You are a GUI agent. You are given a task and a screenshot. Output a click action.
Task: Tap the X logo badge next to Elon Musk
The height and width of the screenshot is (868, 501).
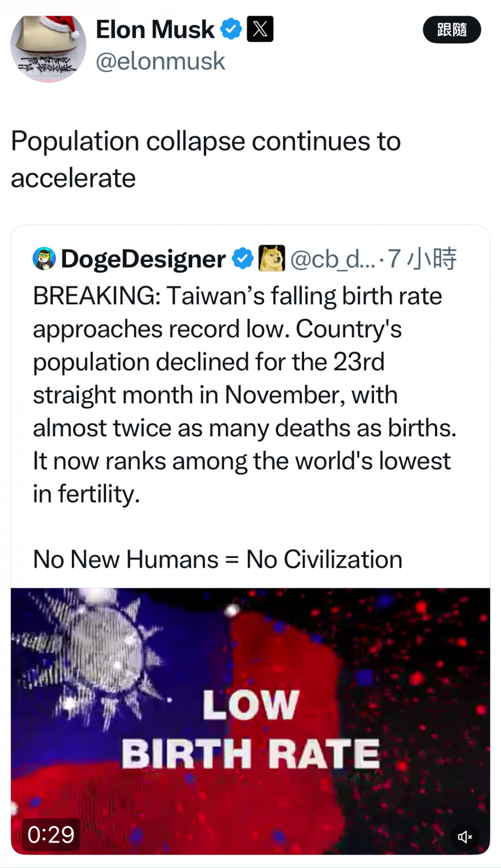coord(260,29)
